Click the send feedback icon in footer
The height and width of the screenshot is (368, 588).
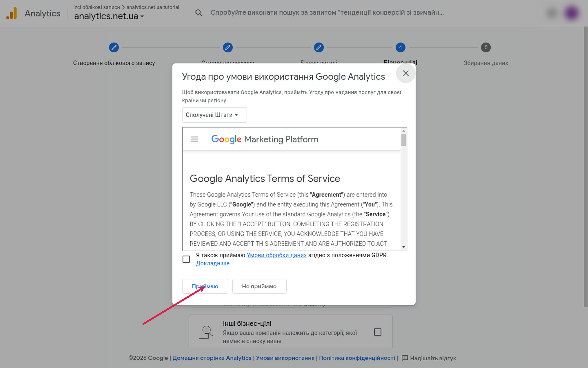point(404,358)
